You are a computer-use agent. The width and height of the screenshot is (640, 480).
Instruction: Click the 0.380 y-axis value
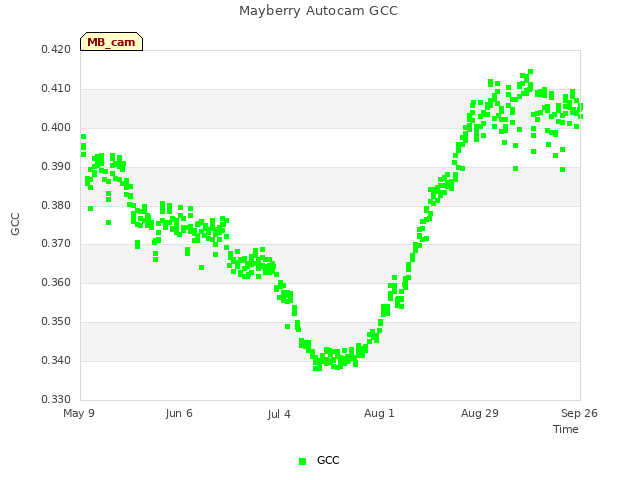(56, 205)
